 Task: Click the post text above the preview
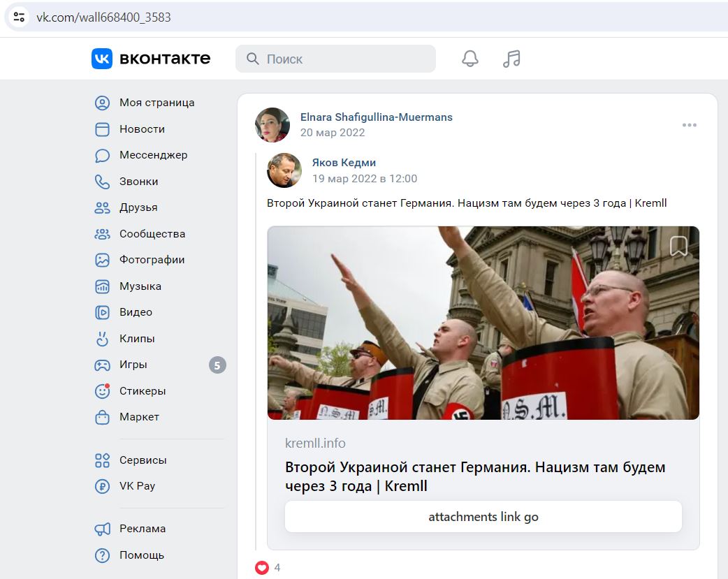click(x=467, y=203)
